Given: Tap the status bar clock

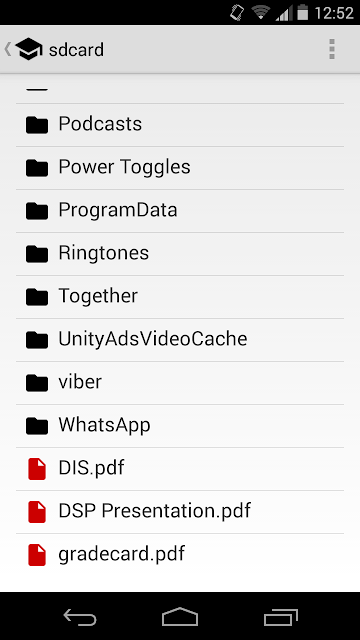Looking at the screenshot, I should 333,13.
